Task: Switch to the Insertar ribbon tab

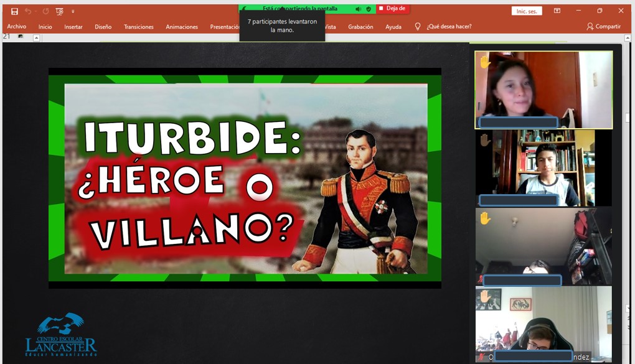Action: tap(73, 27)
